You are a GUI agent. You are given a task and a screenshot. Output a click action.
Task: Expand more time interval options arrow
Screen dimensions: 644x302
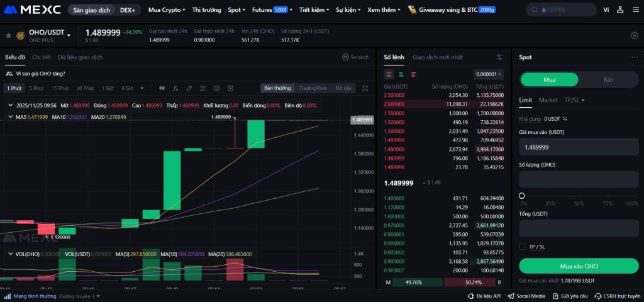pos(142,88)
